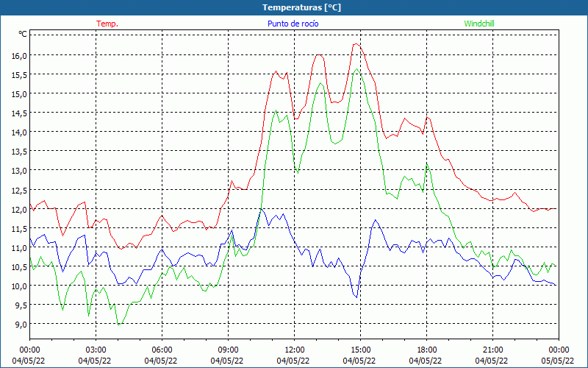Click the 13,0 y-axis value

point(19,171)
